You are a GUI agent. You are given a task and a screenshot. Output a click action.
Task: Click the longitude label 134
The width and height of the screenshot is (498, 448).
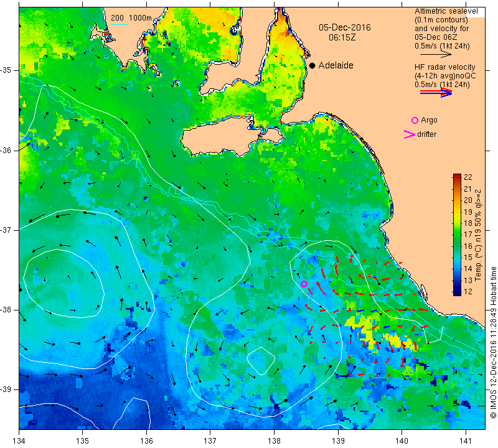click(19, 441)
